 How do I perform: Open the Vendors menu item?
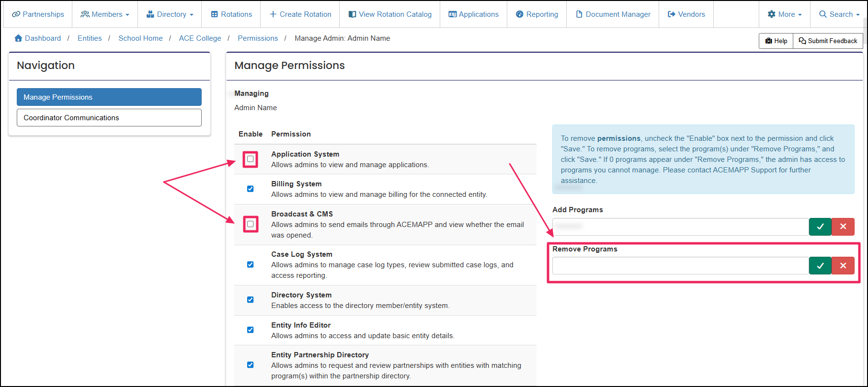[686, 14]
